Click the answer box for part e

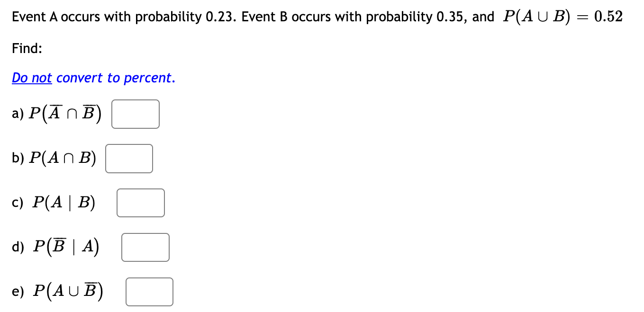tap(149, 292)
